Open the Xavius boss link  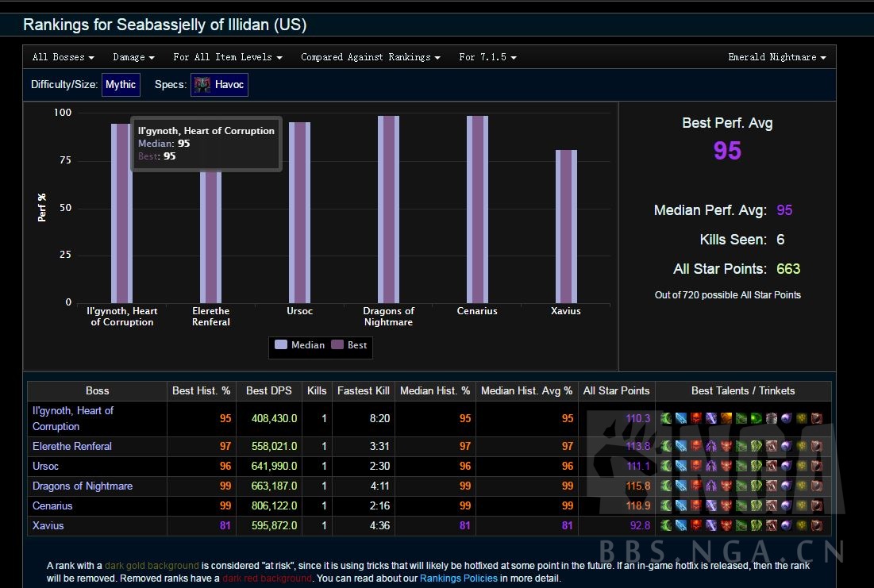[48, 525]
